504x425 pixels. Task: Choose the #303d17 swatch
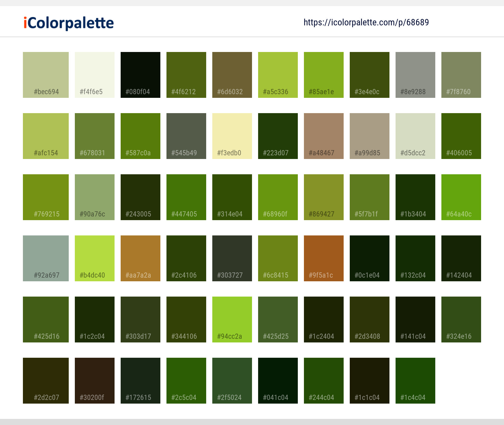[141, 320]
